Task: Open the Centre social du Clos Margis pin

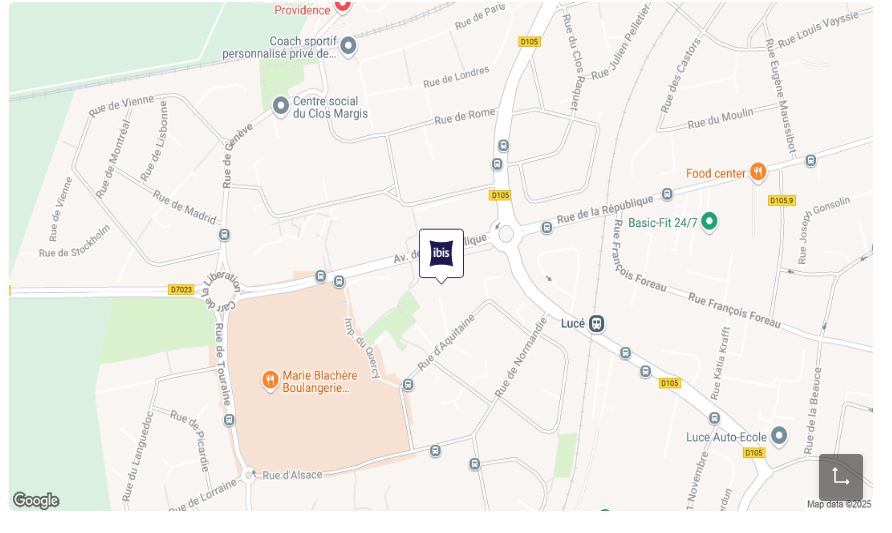Action: (x=280, y=106)
